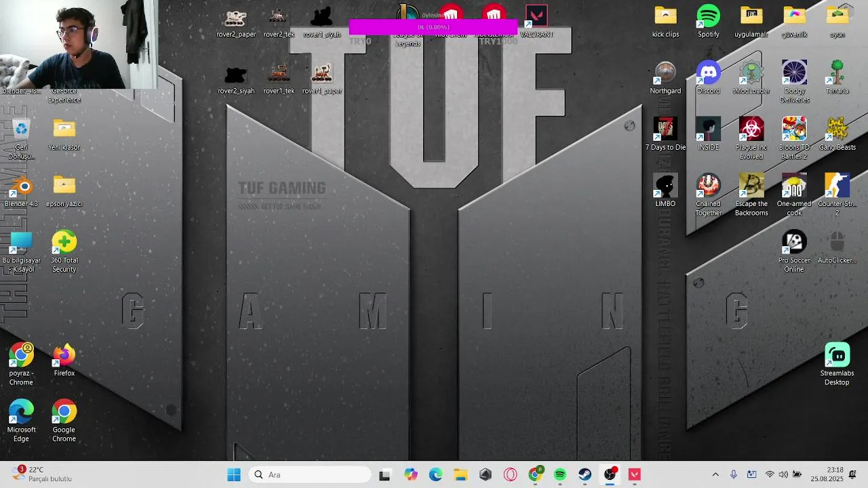Click the microphone tray icon
The width and height of the screenshot is (868, 488).
(x=734, y=474)
